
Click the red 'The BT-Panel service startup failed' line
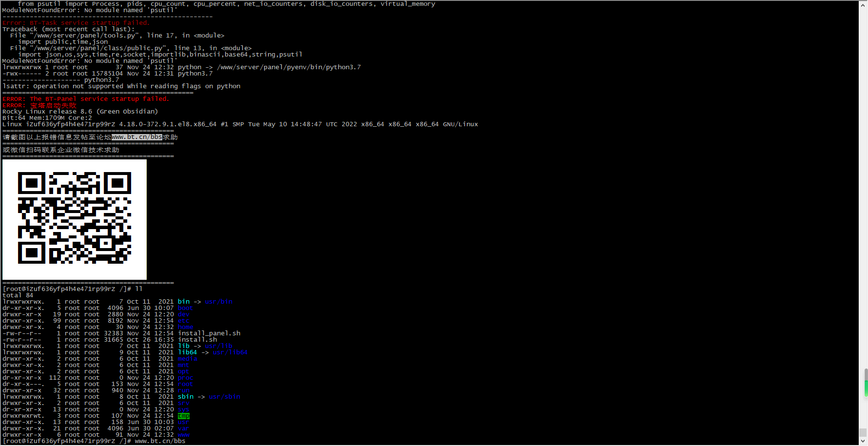click(x=86, y=99)
